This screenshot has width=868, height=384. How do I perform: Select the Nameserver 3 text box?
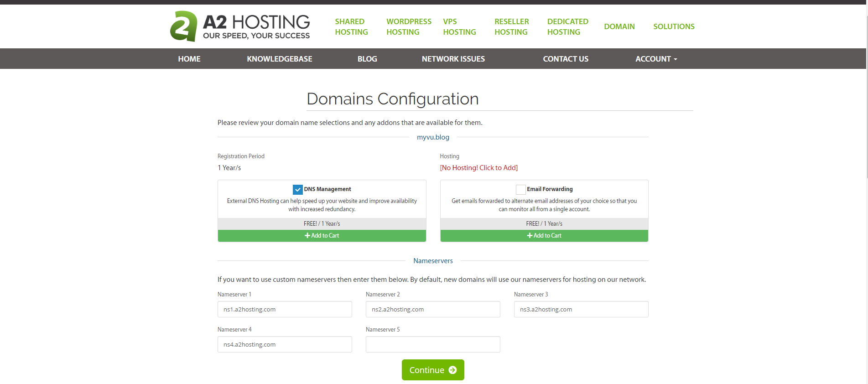point(581,309)
